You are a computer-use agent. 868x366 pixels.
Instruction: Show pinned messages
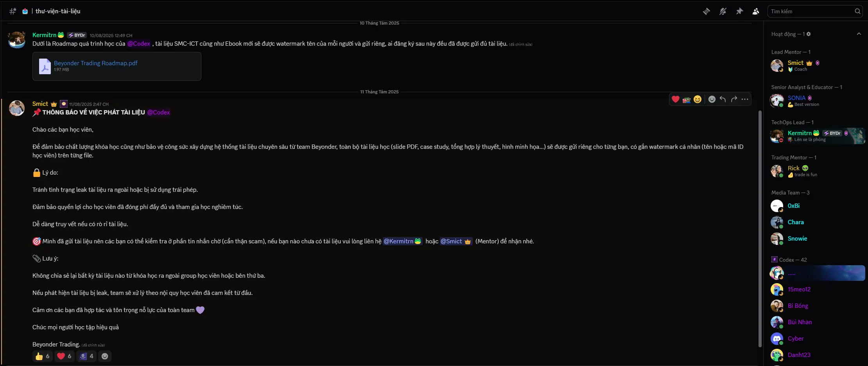tap(739, 11)
